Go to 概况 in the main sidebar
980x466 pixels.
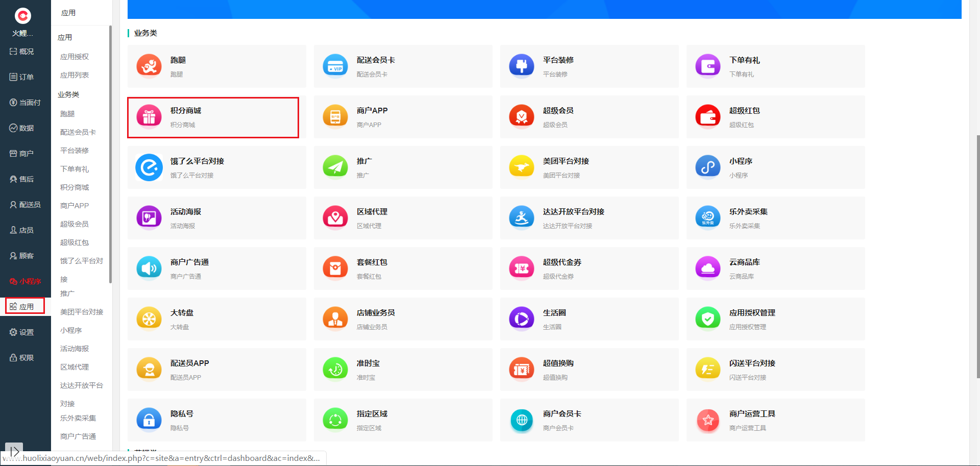pos(22,52)
